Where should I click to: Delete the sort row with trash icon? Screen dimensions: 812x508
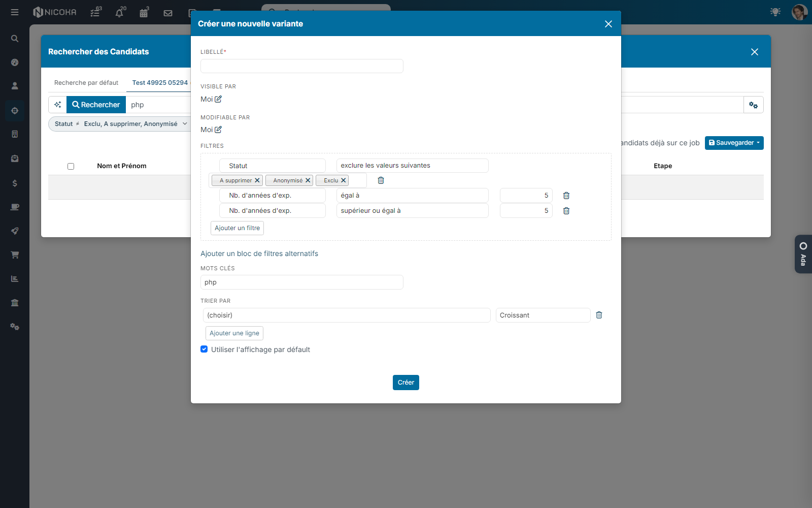(599, 315)
